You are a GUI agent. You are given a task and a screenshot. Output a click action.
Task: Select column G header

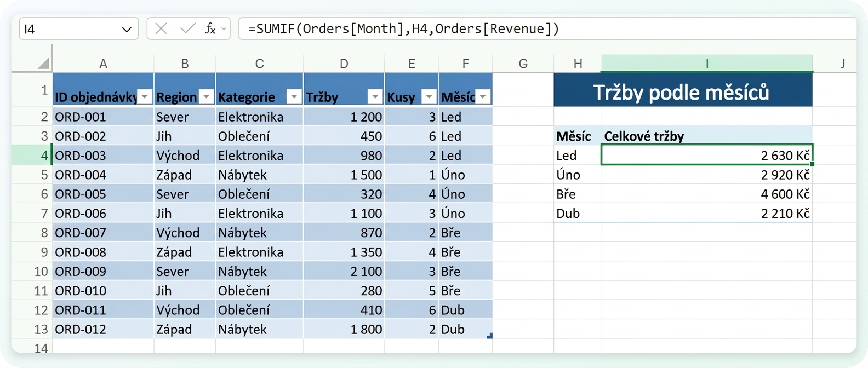click(x=523, y=64)
